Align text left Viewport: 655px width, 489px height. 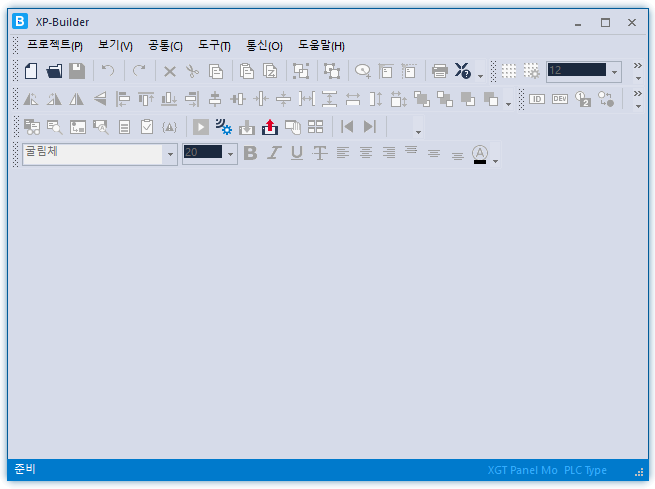(343, 152)
